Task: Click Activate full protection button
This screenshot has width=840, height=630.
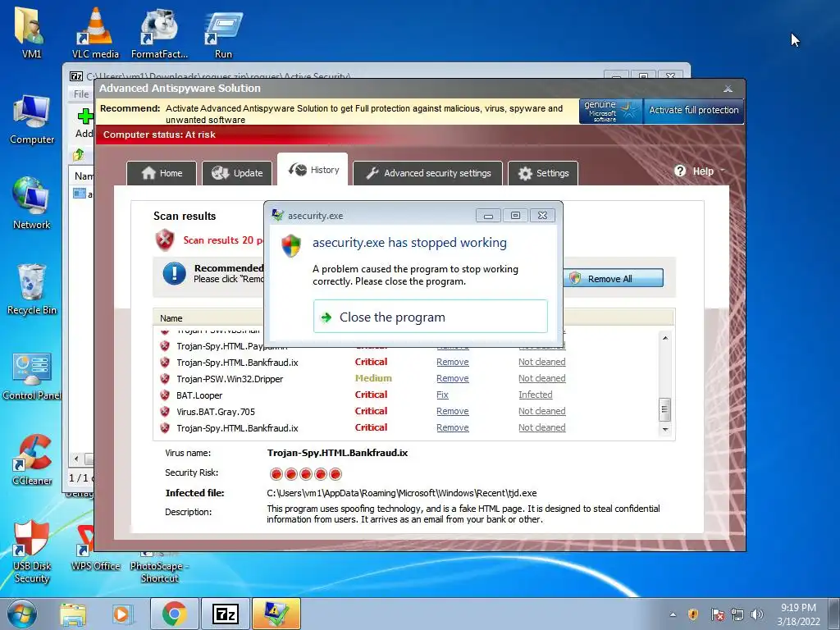Action: pyautogui.click(x=693, y=111)
